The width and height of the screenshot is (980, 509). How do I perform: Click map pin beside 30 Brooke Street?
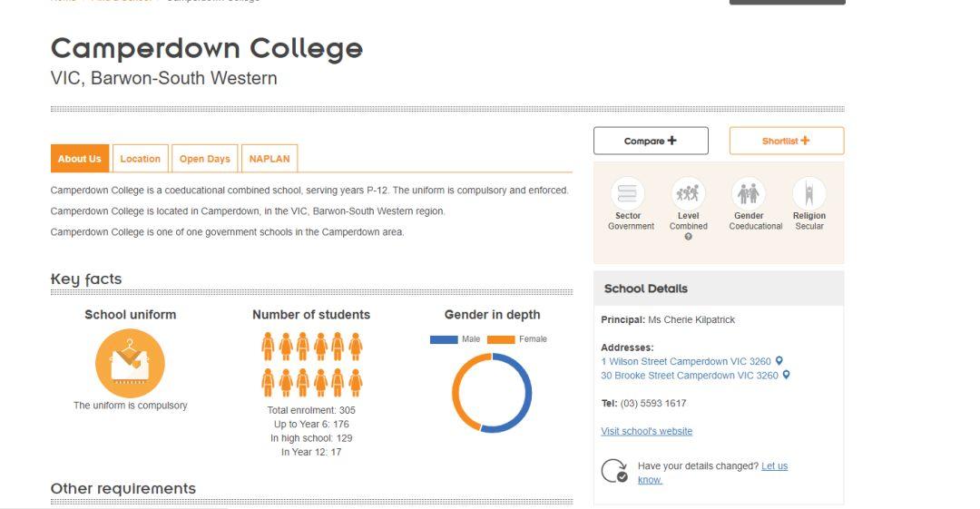[x=787, y=375]
